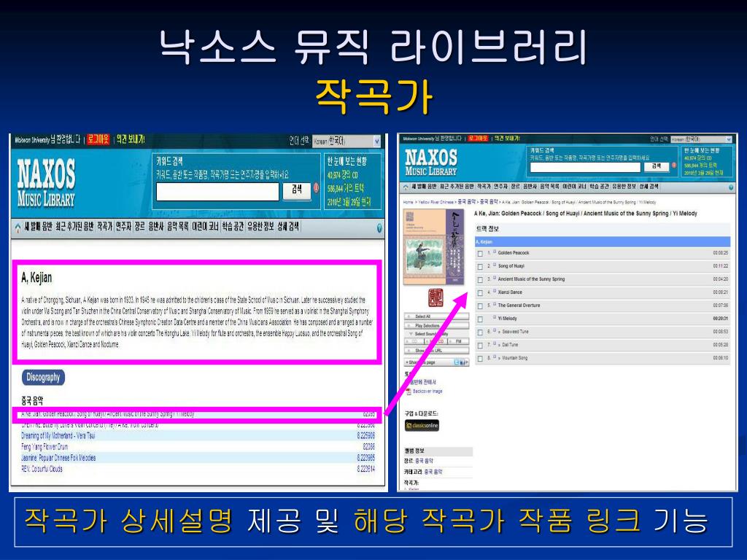Image resolution: width=747 pixels, height=560 pixels.
Task: Click red alert icon beside left page search button
Action: click(316, 188)
